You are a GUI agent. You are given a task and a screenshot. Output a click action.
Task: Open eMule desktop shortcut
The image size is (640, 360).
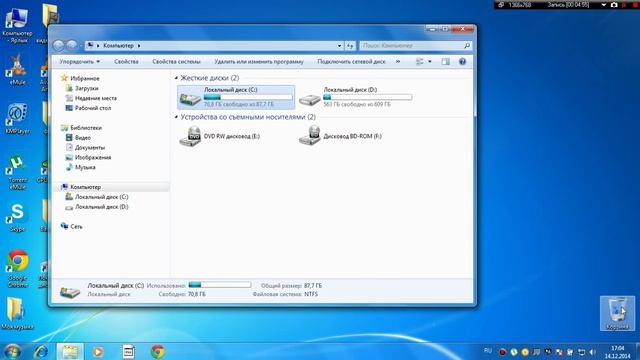click(17, 70)
